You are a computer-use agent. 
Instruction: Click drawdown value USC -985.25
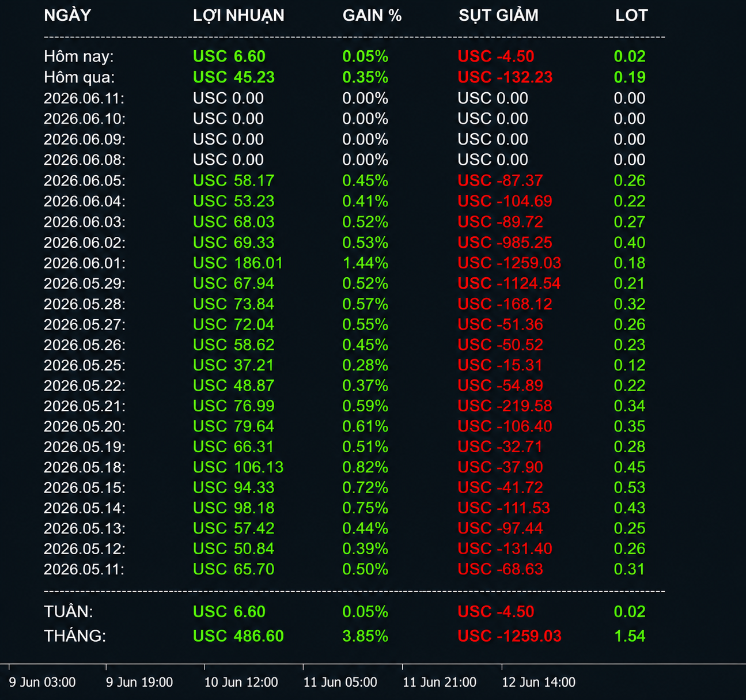505,243
